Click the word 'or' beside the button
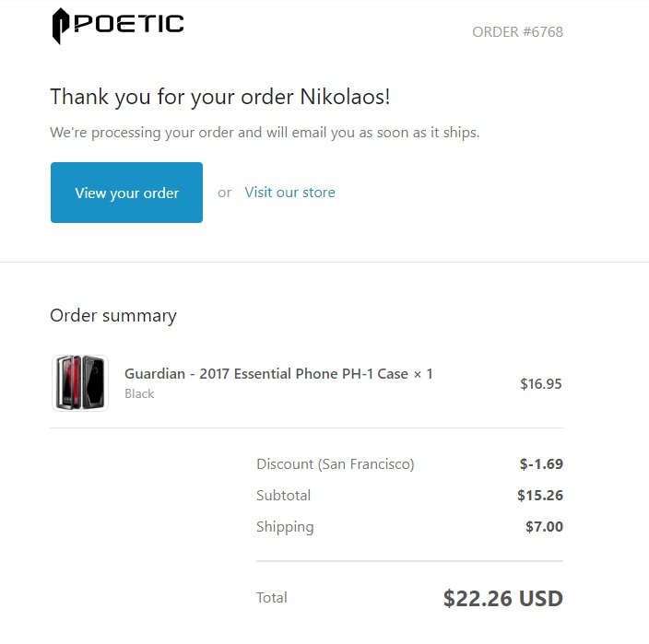The width and height of the screenshot is (649, 644). tap(224, 193)
